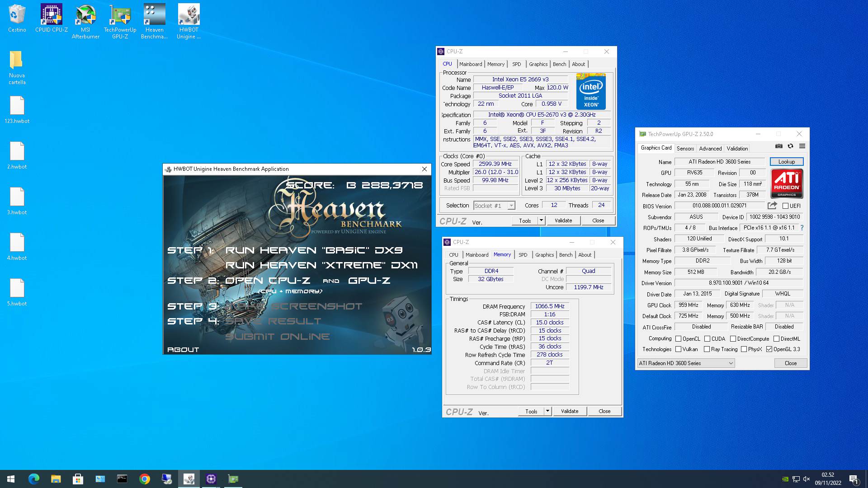868x488 pixels.
Task: Toggle DirectML checkbox
Action: click(x=776, y=338)
